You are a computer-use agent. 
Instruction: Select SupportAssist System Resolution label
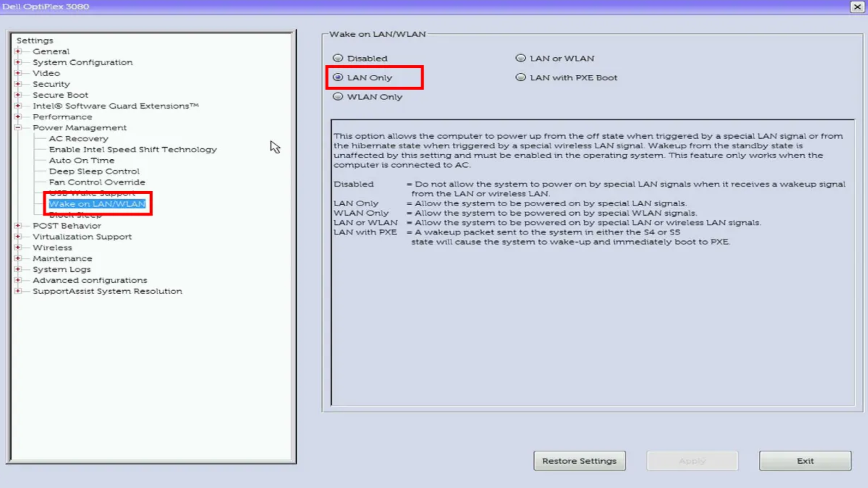tap(107, 291)
